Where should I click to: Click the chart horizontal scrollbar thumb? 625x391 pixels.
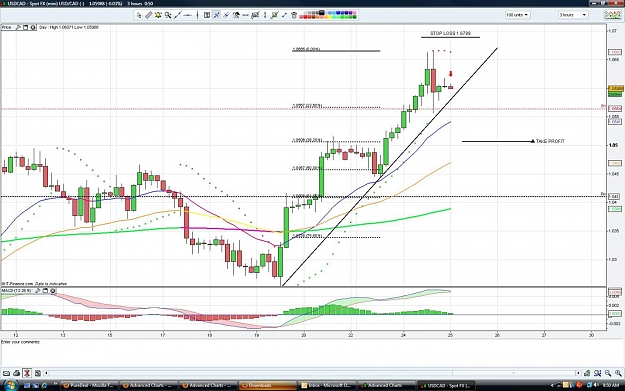click(513, 373)
